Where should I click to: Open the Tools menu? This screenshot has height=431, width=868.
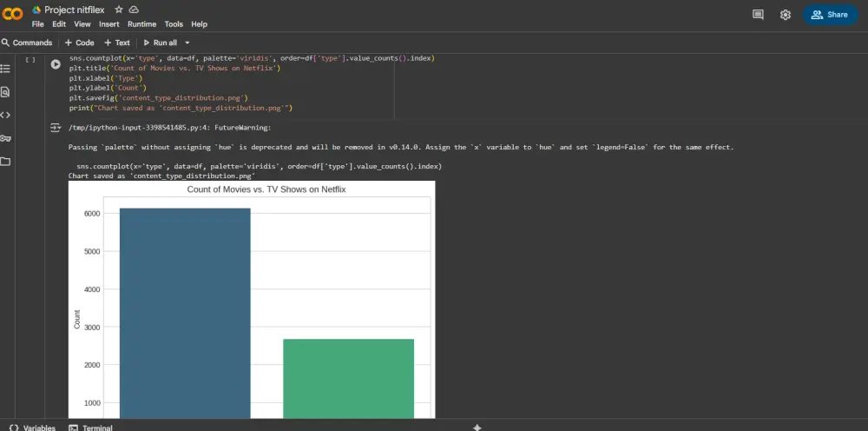coord(174,24)
